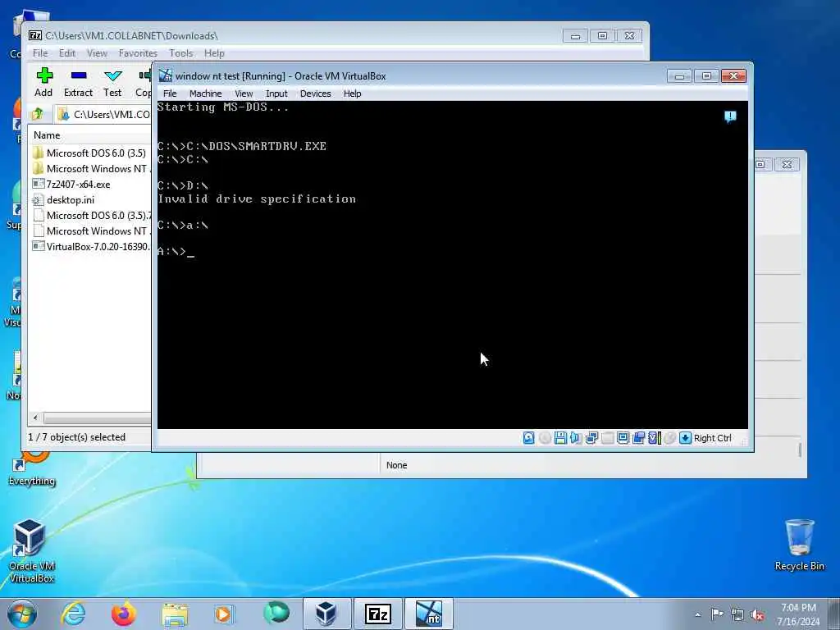Open the volume tray icon
This screenshot has height=630, width=840.
point(757,614)
